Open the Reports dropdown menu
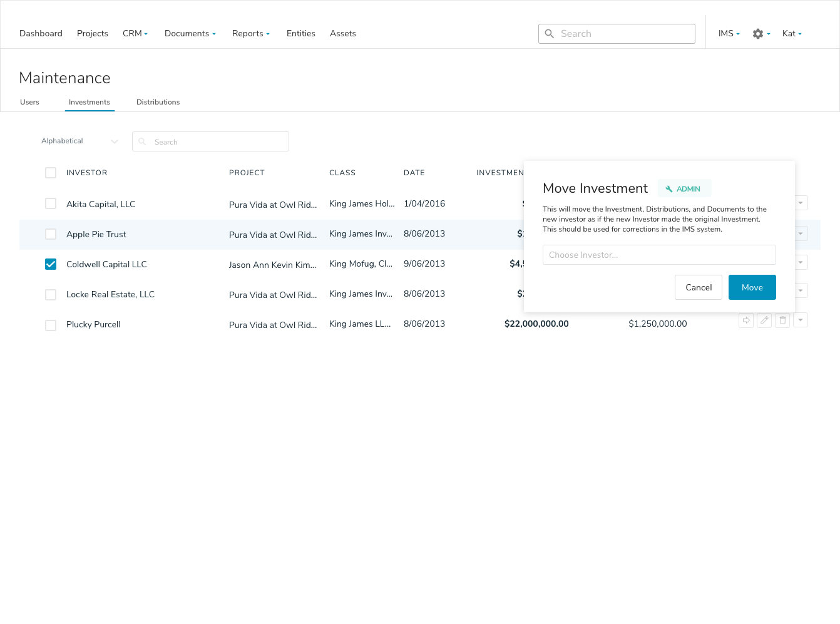840x624 pixels. pos(251,34)
